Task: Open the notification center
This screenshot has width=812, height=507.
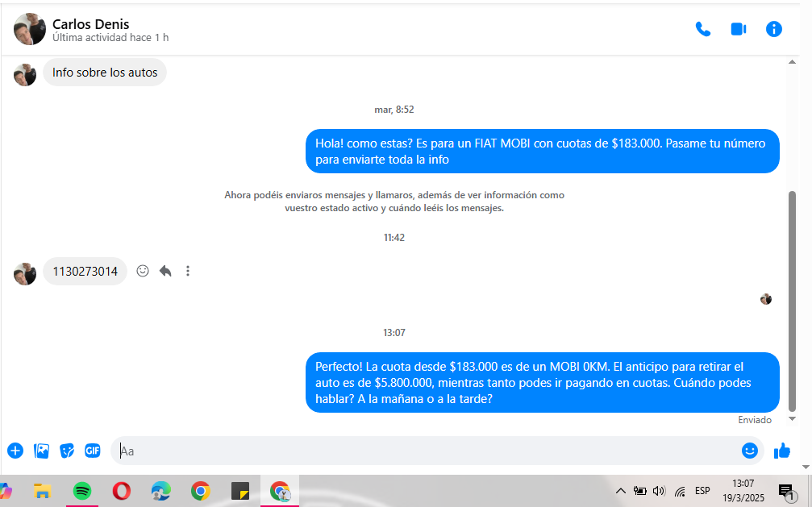Action: 786,492
